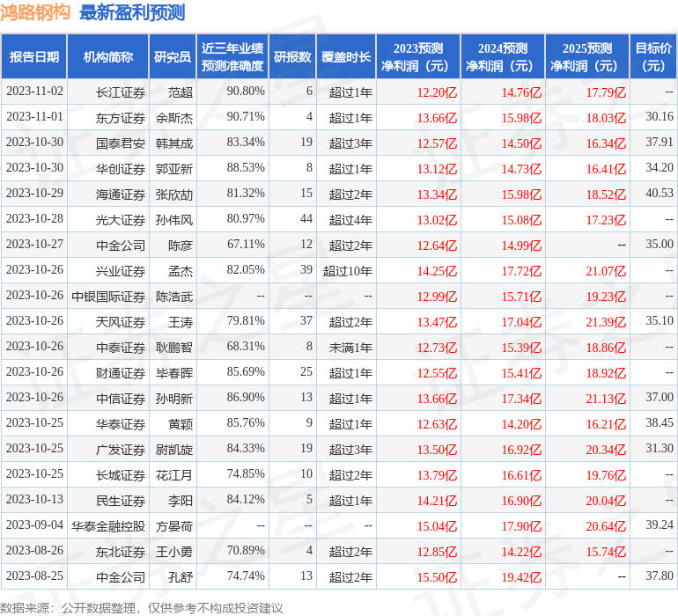678x616 pixels.
Task: Click the 近三年业绩预测准确度 header
Action: coord(232,57)
